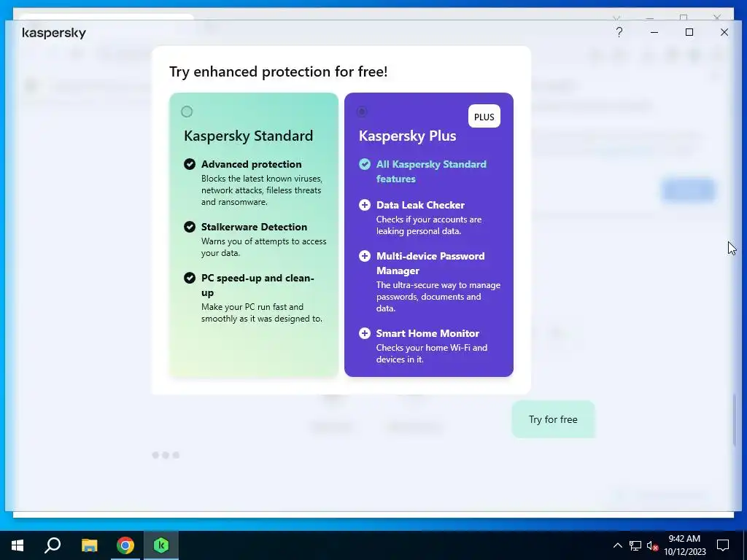The width and height of the screenshot is (747, 560).
Task: Click the PLUS badge on the purple card
Action: 484,117
